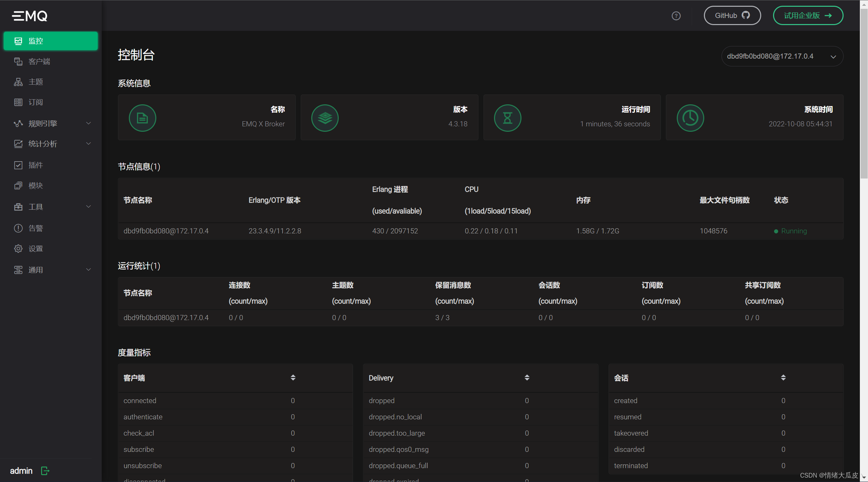The image size is (868, 482).
Task: Click Erlang version 23.3.4.9/11.2.2.8
Action: click(275, 231)
